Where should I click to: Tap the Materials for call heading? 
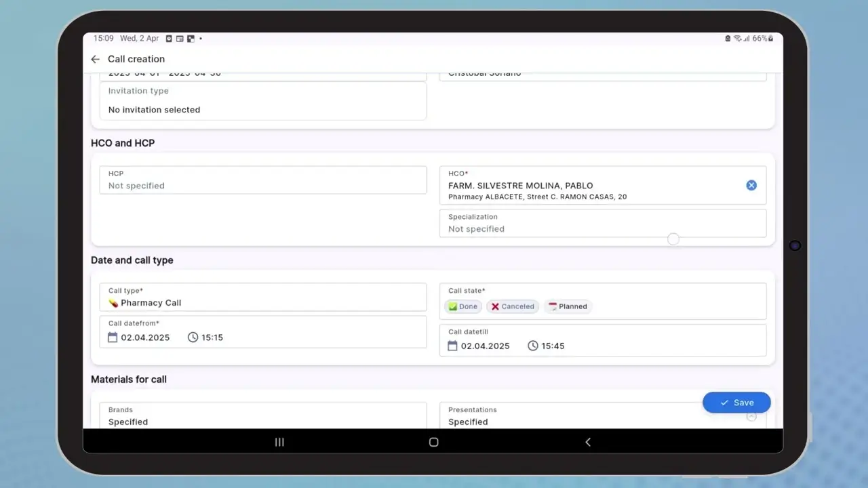click(129, 380)
